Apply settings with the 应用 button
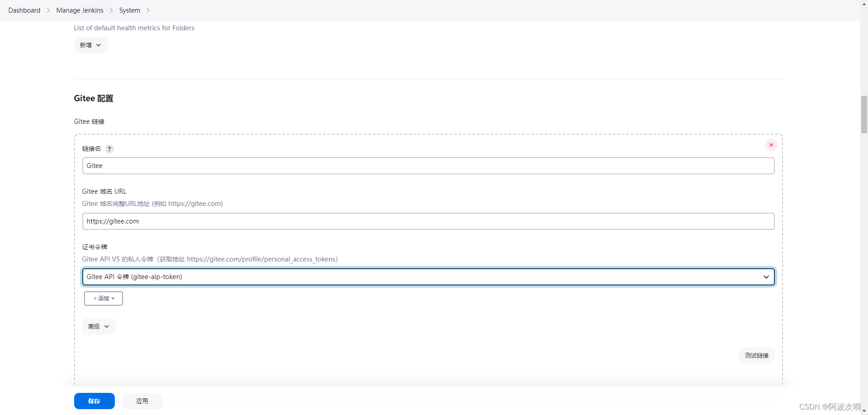The width and height of the screenshot is (868, 415). pyautogui.click(x=142, y=401)
